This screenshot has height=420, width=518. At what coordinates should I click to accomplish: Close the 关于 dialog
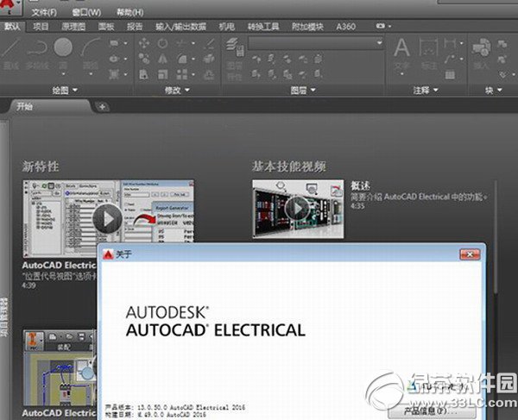[x=470, y=254]
